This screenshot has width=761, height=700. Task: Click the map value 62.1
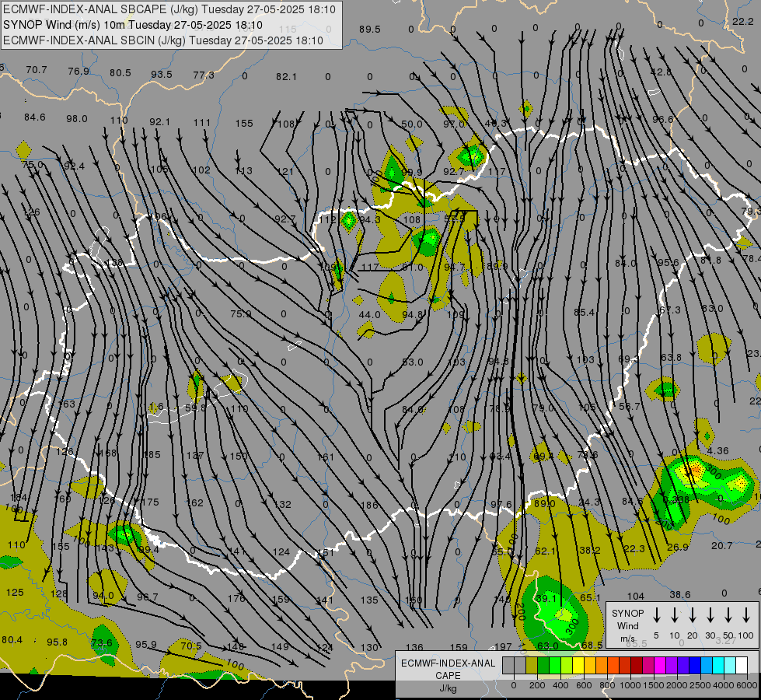pyautogui.click(x=546, y=551)
